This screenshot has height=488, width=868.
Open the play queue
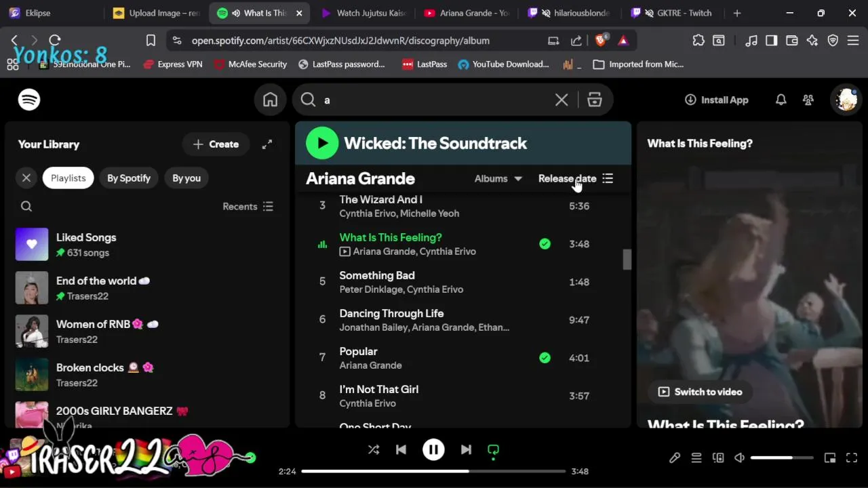pos(696,458)
